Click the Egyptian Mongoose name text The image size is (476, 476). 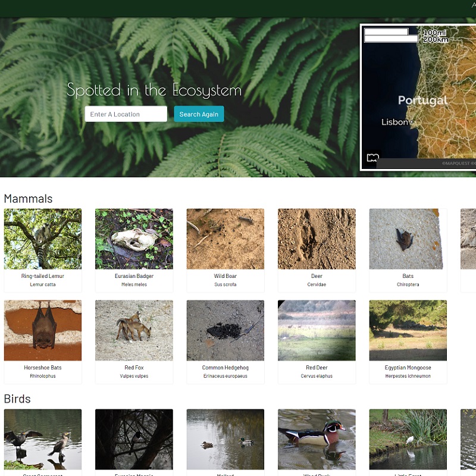(408, 368)
